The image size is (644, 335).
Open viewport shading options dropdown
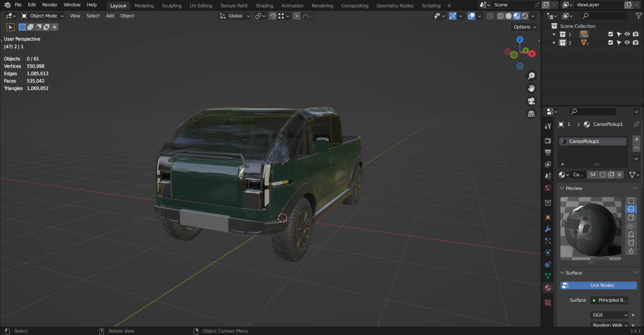[534, 16]
